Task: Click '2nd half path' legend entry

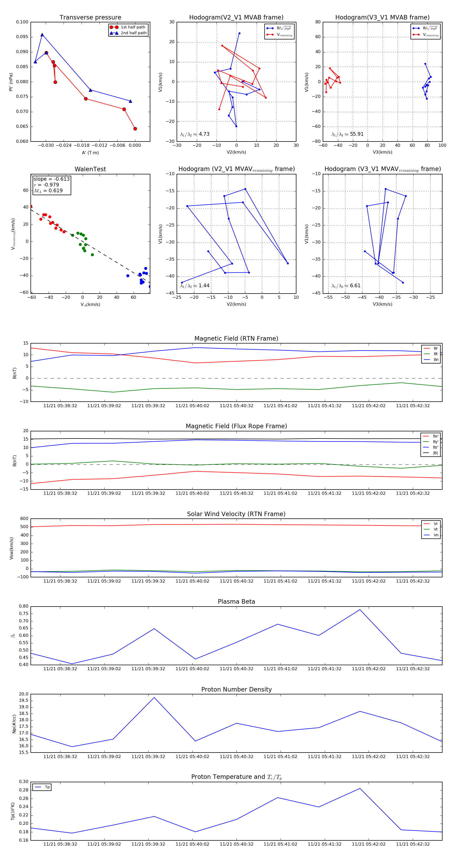Action: pos(128,33)
